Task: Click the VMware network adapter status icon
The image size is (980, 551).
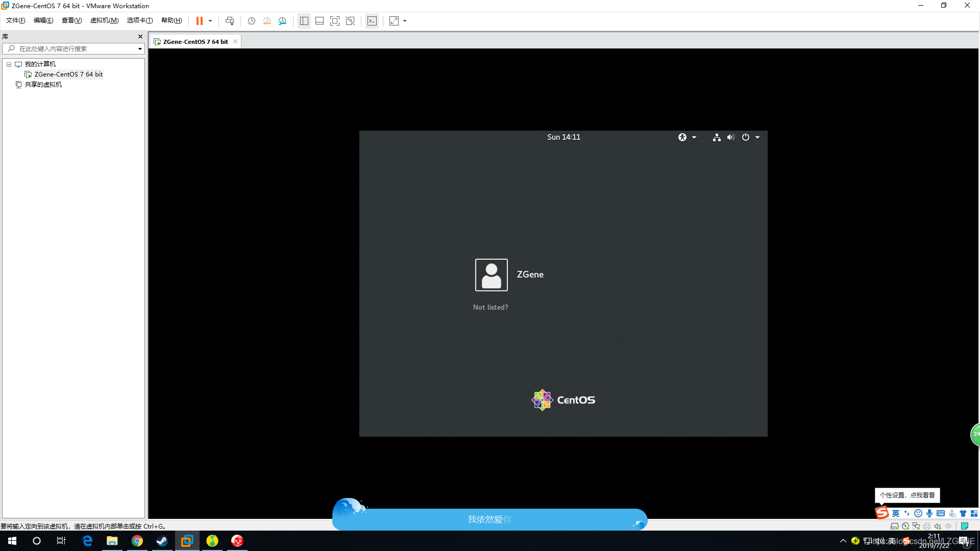Action: 916,526
